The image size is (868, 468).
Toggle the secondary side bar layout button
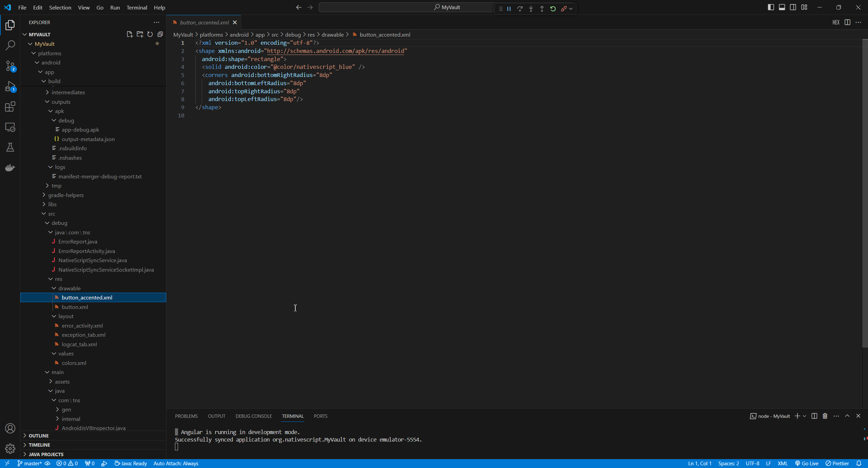pyautogui.click(x=793, y=7)
